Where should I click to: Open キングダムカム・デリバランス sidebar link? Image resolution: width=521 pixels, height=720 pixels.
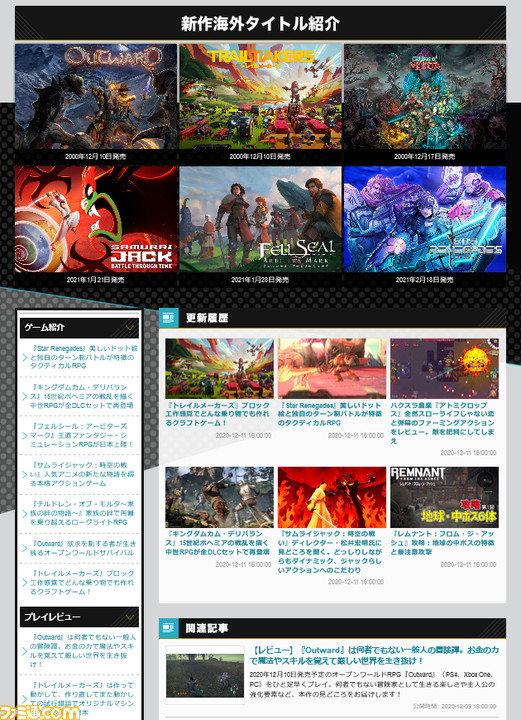pyautogui.click(x=82, y=396)
